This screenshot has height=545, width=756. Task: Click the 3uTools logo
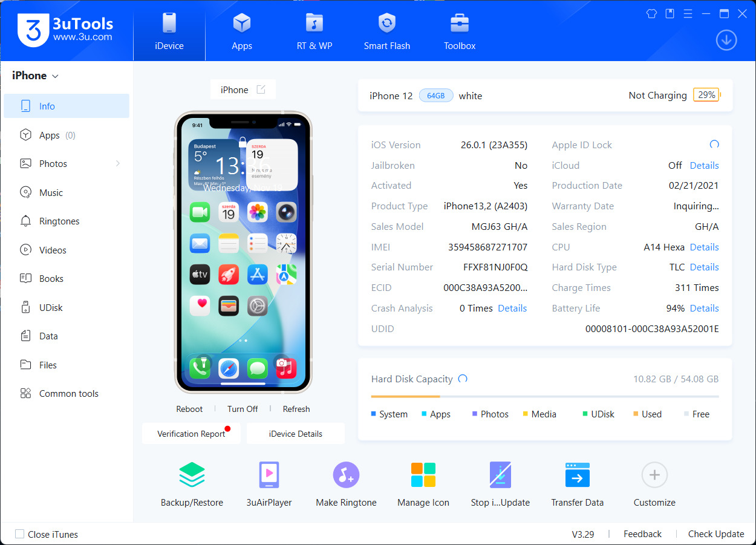(65, 30)
